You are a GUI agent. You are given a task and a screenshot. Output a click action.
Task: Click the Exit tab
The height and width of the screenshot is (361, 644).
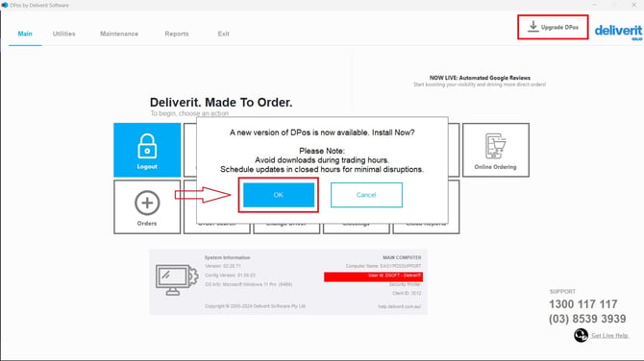(223, 34)
